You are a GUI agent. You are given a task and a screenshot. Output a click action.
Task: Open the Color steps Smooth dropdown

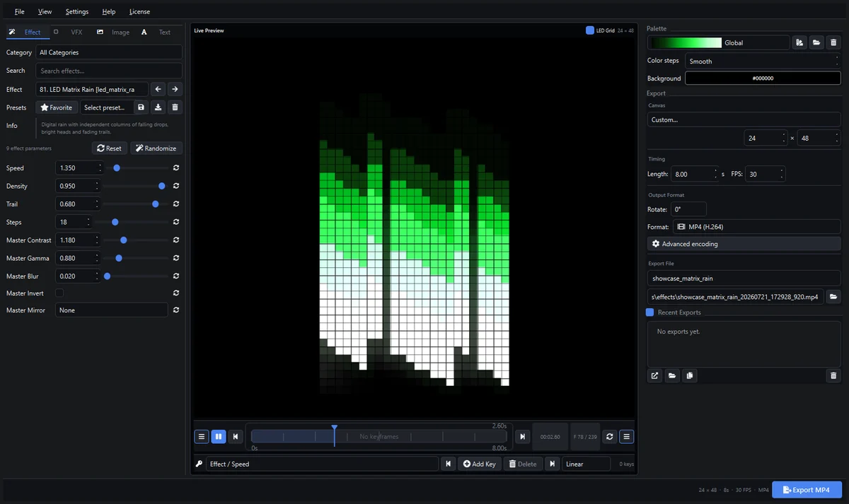(763, 61)
